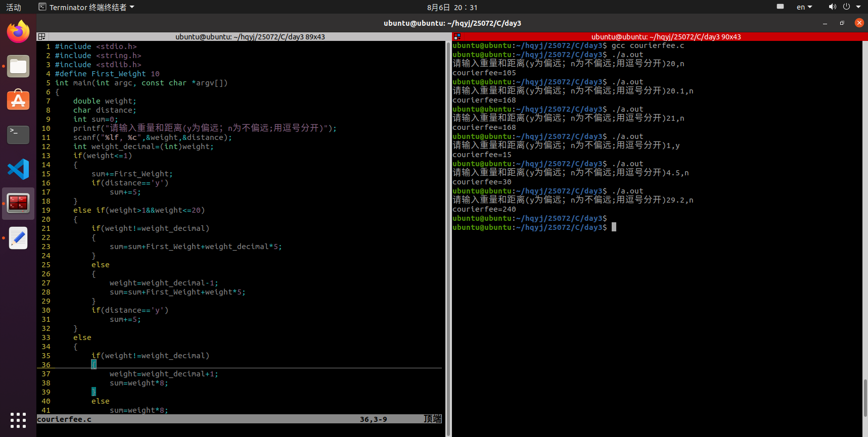
Task: Close the Terminator window
Action: [x=859, y=23]
